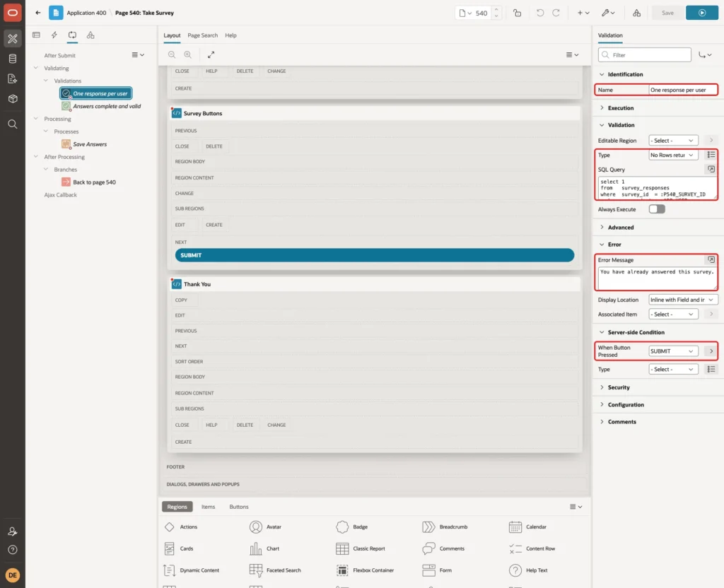The width and height of the screenshot is (724, 588).
Task: Open Error Message code editor icon
Action: 711,260
